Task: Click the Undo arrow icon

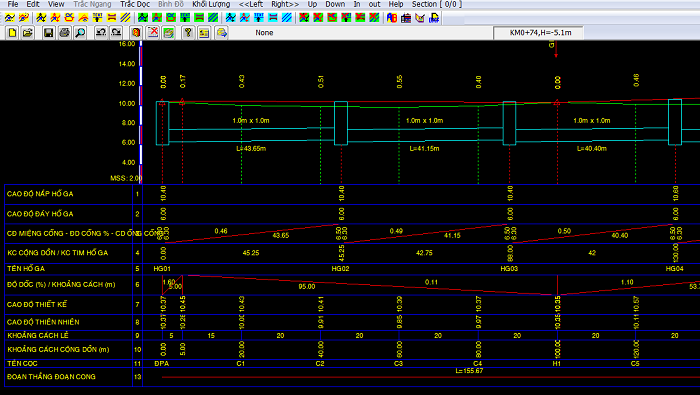Action: click(101, 33)
